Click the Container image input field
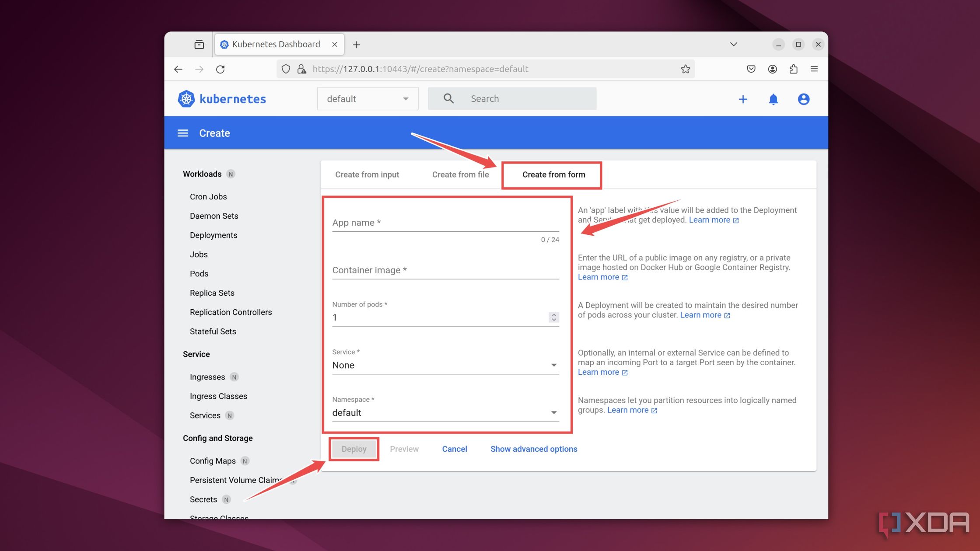The height and width of the screenshot is (551, 980). tap(444, 270)
